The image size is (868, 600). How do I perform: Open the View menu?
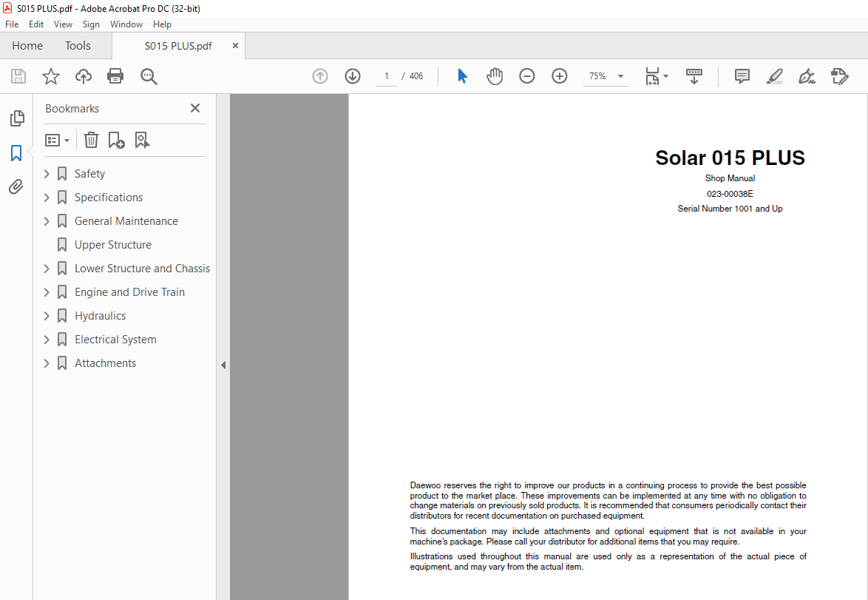tap(63, 24)
